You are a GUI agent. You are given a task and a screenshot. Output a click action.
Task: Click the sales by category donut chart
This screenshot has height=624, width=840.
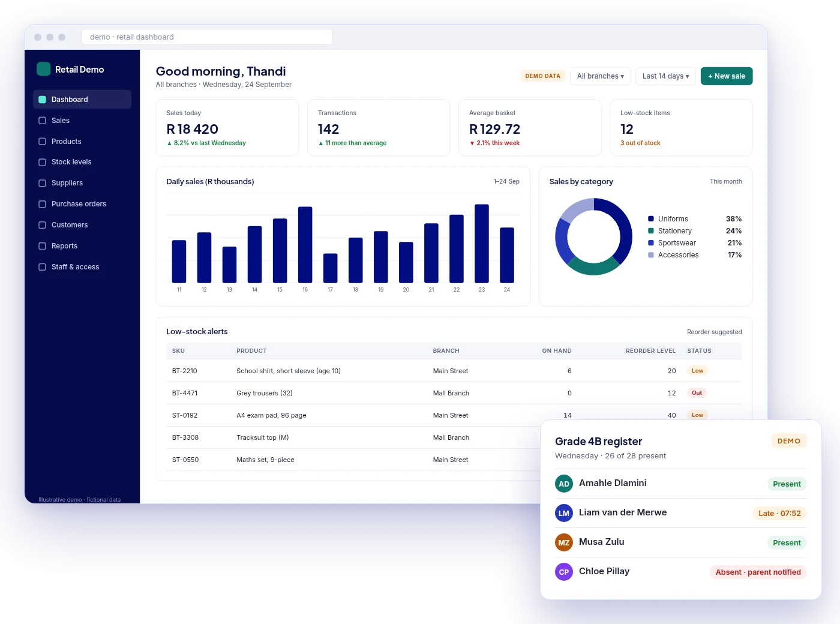click(x=594, y=236)
